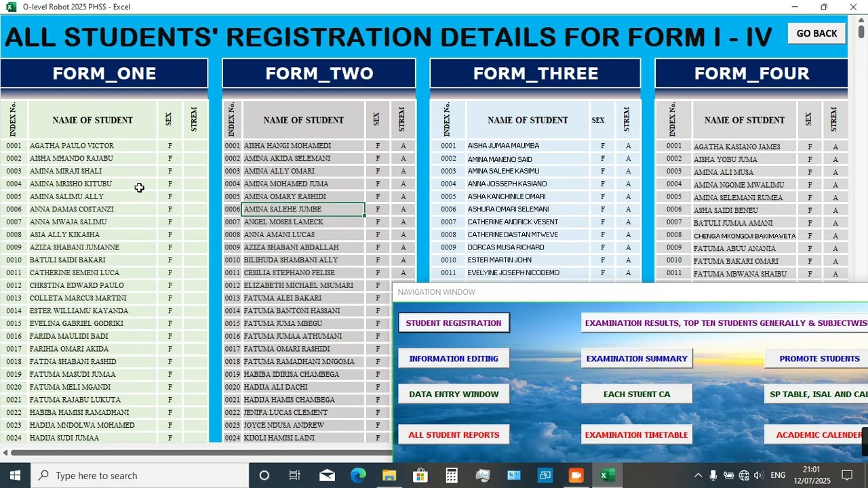Viewport: 868px width, 488px height.
Task: Click the GO BACK button
Action: (x=816, y=33)
